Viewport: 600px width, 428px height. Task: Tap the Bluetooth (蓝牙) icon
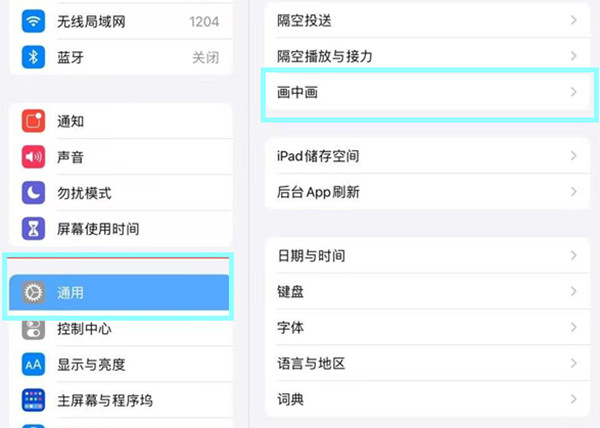34,57
